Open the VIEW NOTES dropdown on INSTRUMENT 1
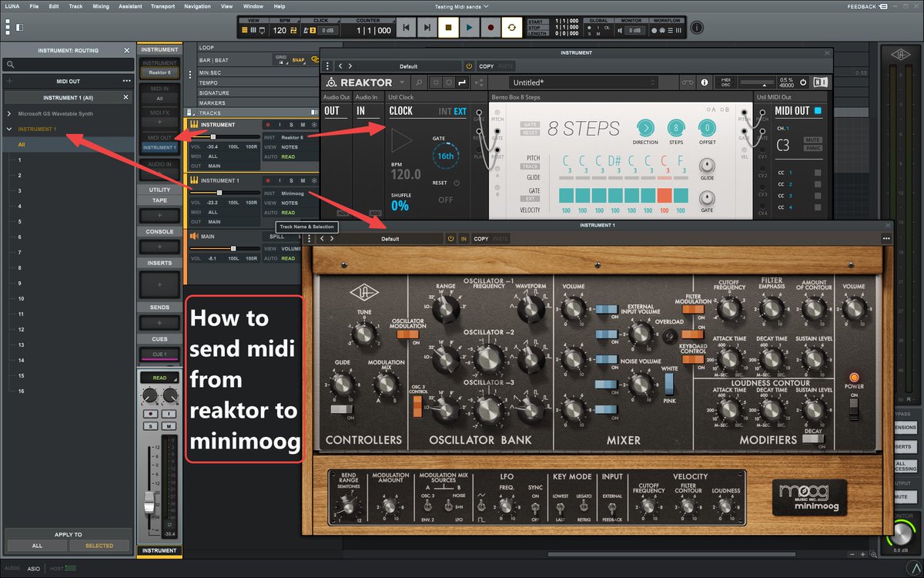The height and width of the screenshot is (578, 924). [290, 203]
